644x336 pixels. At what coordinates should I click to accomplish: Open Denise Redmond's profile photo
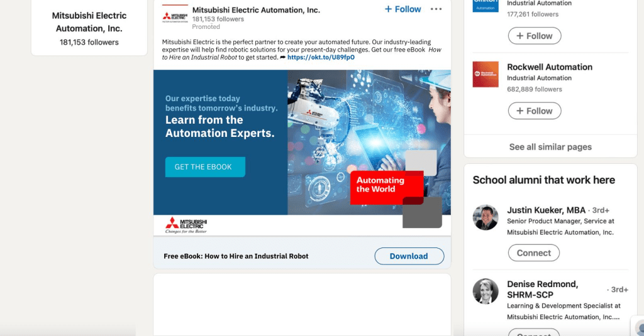486,291
